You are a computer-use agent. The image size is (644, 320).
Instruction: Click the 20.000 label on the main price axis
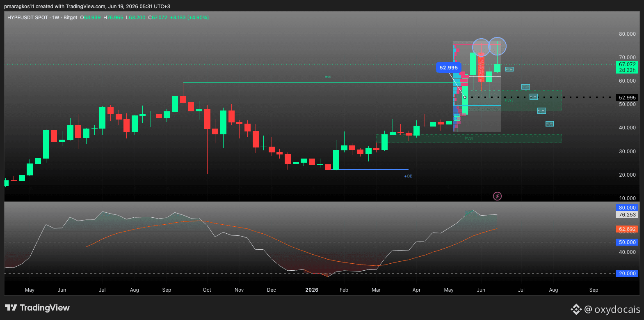click(x=627, y=175)
